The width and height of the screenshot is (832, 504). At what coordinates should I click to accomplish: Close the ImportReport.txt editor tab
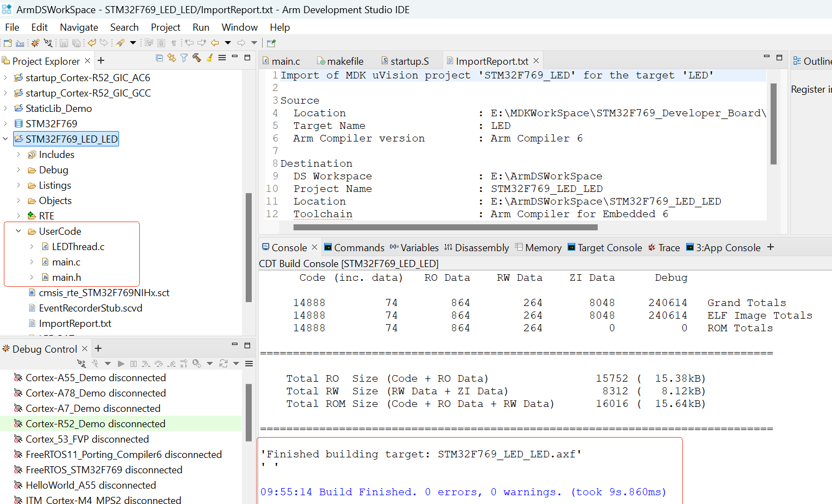(x=536, y=61)
